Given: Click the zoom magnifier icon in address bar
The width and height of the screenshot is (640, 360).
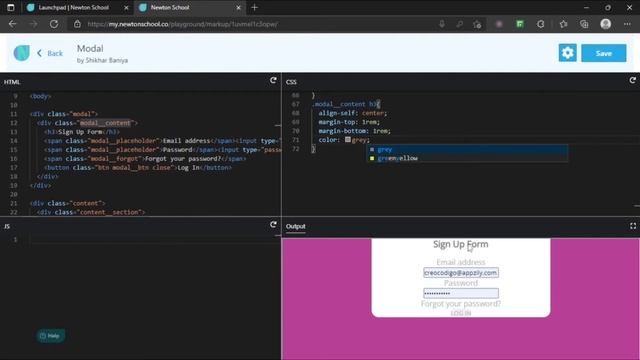Looking at the screenshot, I should 460,24.
